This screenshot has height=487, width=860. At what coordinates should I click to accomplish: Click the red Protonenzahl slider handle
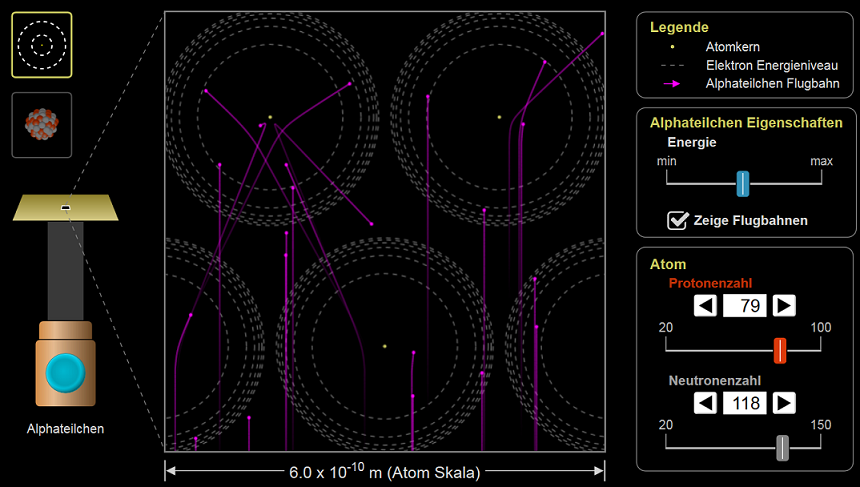click(780, 350)
